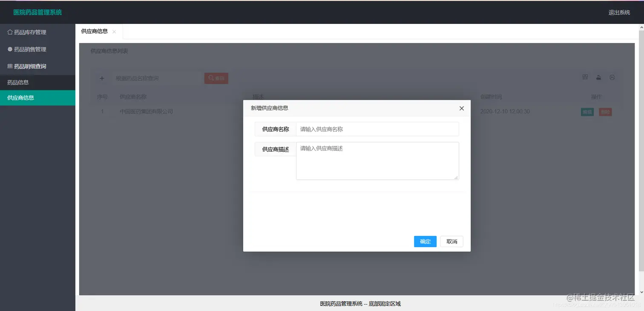Close the 新增供应商信息 dialog with X
Screen dimensions: 644x311
click(x=462, y=108)
